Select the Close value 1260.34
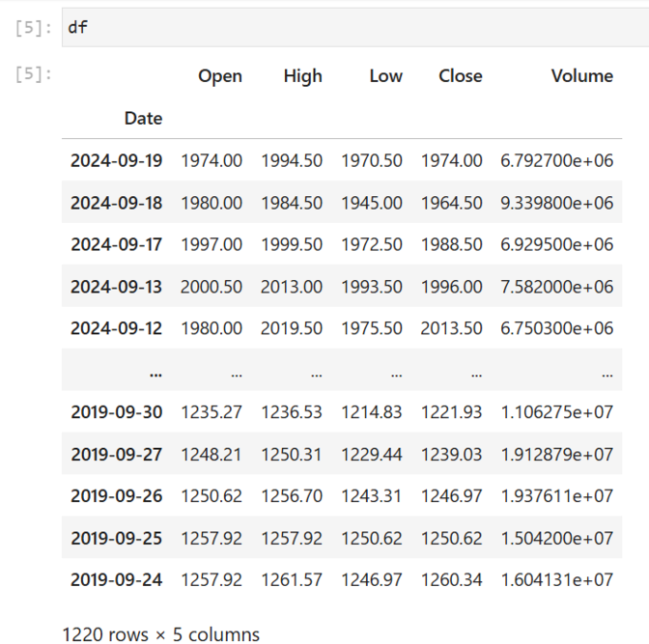Image resolution: width=649 pixels, height=644 pixels. pyautogui.click(x=451, y=580)
